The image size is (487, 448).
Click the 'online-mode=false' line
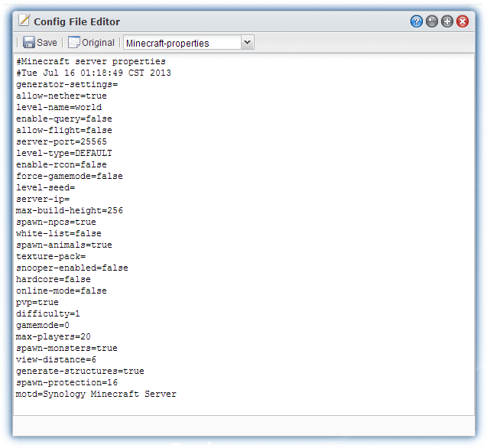click(x=61, y=291)
